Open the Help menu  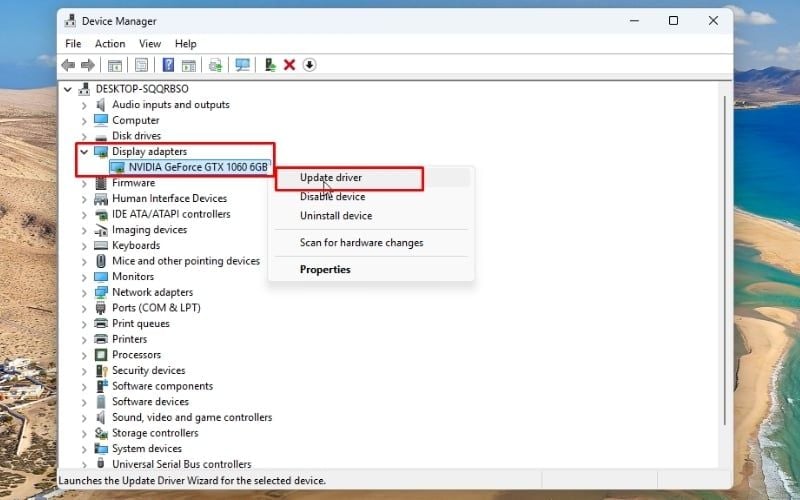pyautogui.click(x=186, y=44)
